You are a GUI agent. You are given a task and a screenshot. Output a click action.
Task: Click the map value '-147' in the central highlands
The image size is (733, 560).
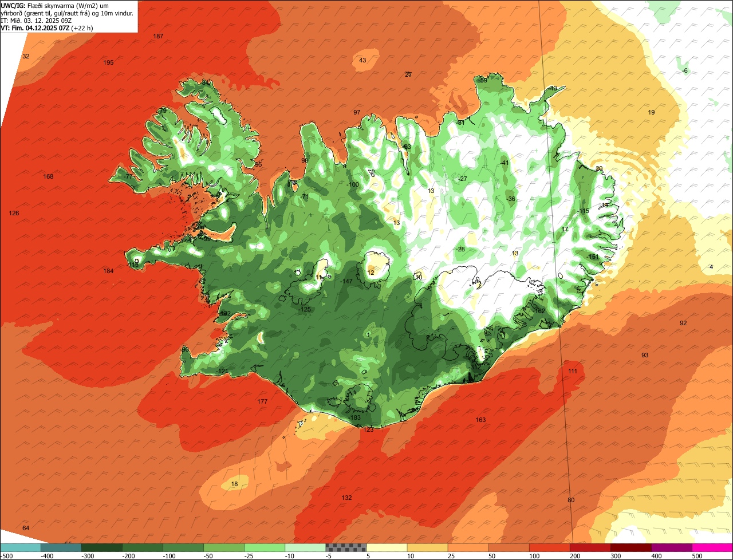[346, 281]
